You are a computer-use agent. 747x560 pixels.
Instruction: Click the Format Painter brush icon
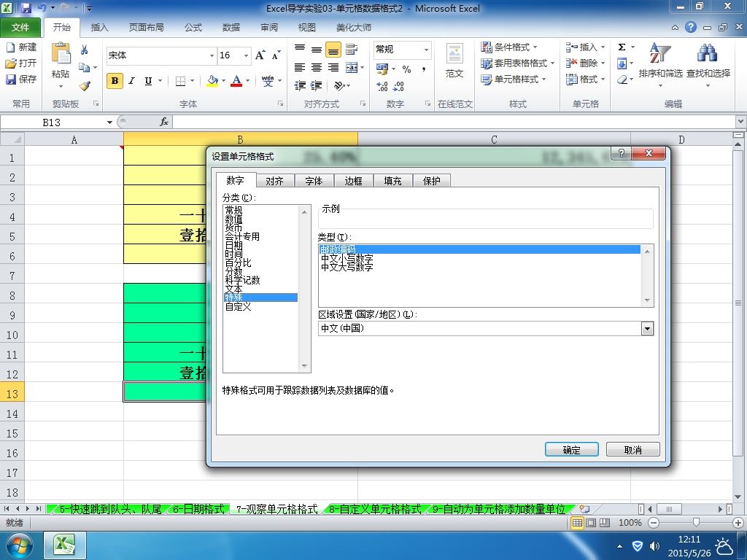pos(85,86)
